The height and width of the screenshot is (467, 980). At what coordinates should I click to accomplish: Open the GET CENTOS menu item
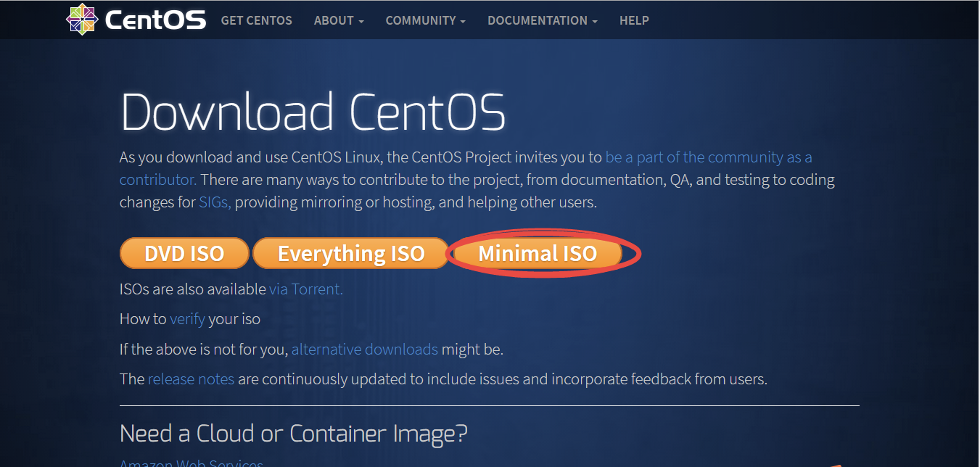click(x=257, y=20)
